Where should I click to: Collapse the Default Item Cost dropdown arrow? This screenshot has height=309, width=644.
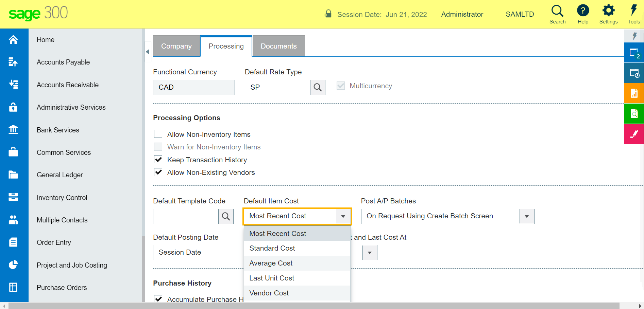[x=343, y=216]
